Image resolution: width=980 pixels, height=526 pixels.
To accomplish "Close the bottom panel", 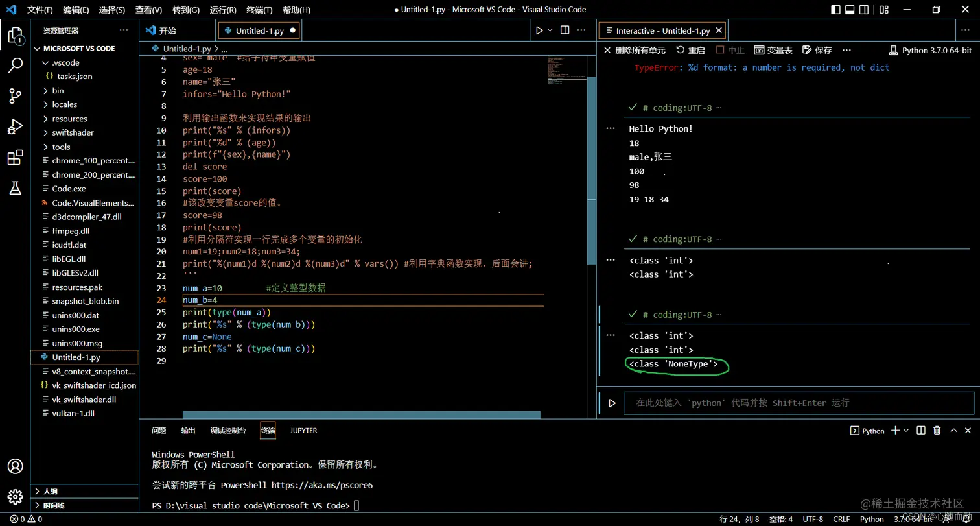I will point(968,430).
